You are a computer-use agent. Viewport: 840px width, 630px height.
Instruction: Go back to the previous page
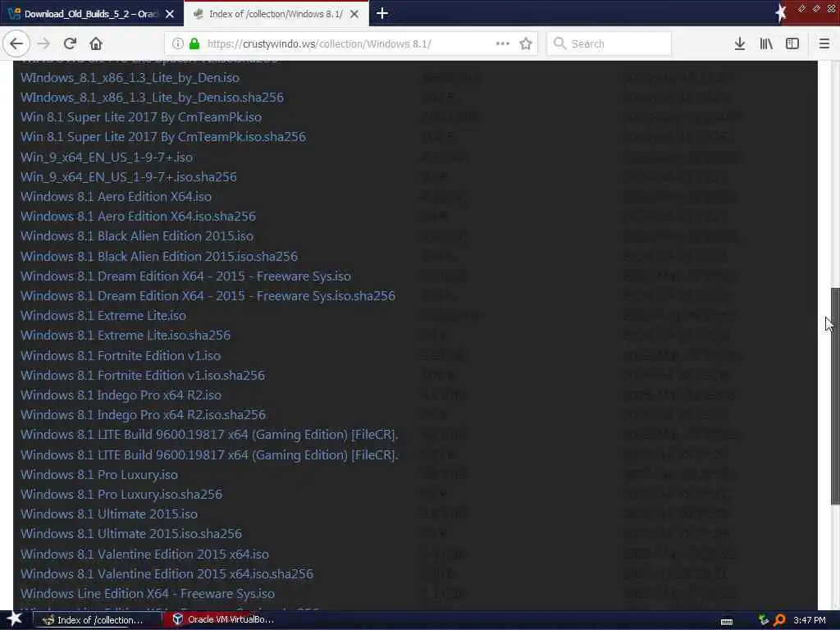tap(16, 43)
